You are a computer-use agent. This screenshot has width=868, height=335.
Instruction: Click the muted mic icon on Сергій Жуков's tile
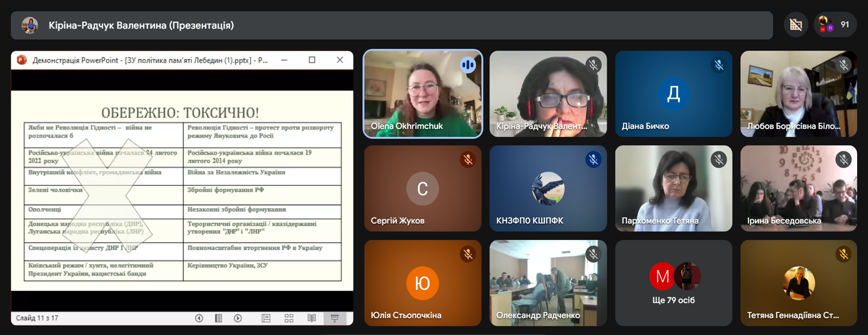(x=468, y=160)
